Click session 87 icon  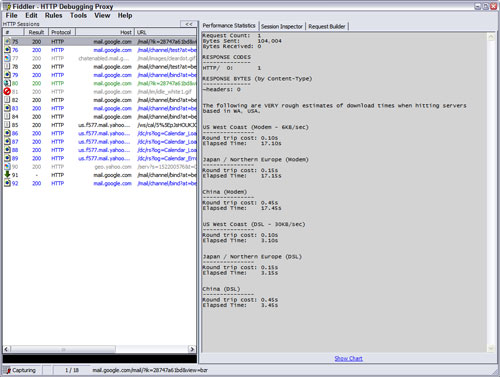coord(7,141)
